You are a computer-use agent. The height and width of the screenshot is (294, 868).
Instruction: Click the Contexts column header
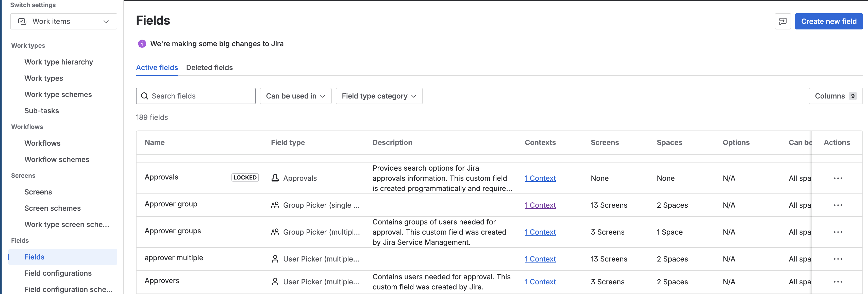(x=540, y=142)
